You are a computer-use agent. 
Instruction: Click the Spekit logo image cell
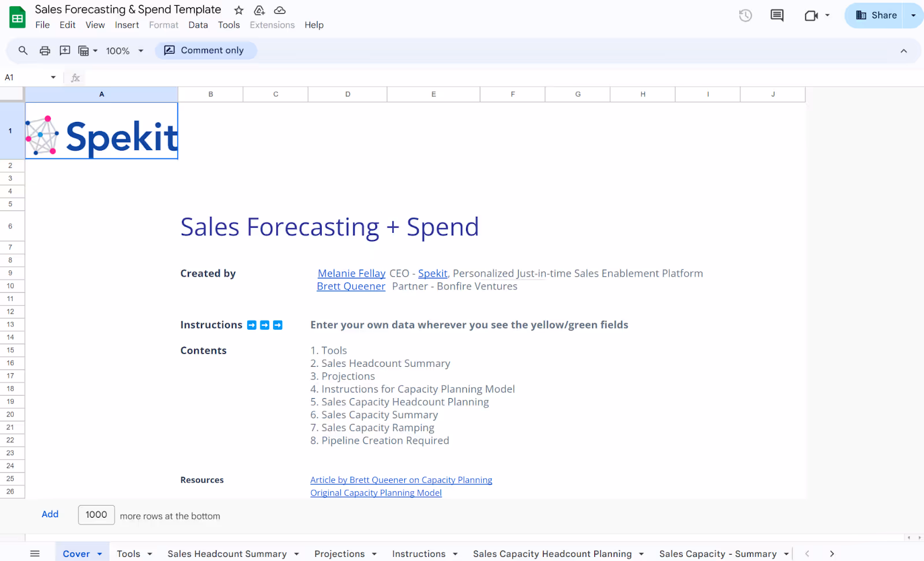pos(102,131)
